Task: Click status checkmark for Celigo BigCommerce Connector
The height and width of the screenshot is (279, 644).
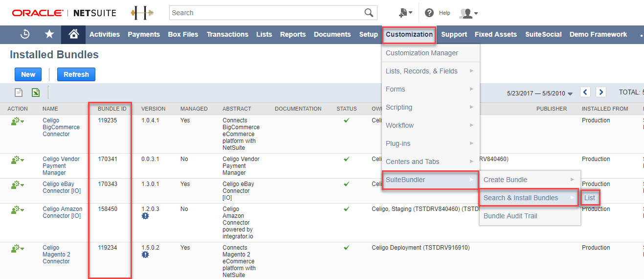Action: pyautogui.click(x=346, y=120)
